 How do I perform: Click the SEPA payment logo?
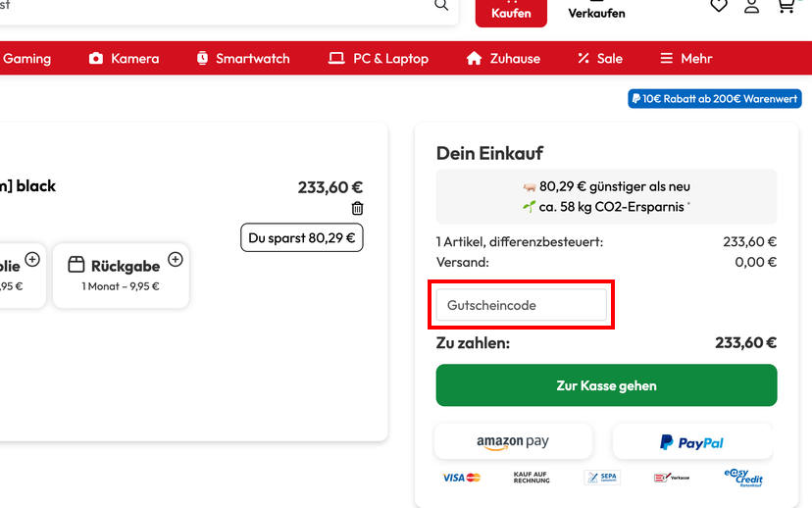tap(602, 478)
